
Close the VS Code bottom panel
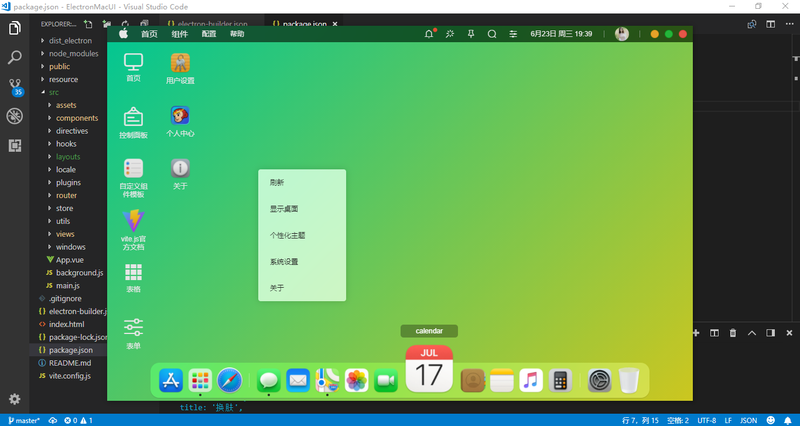[x=789, y=333]
